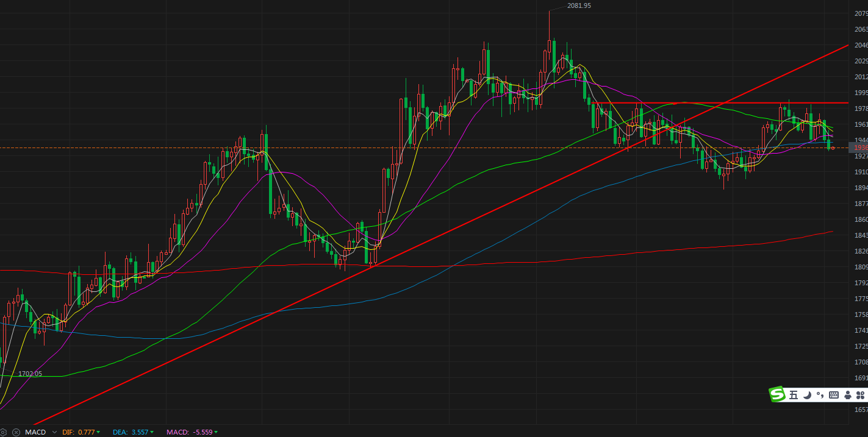868x437 pixels.
Task: Click the 1702.05 low price label
Action: click(x=30, y=374)
